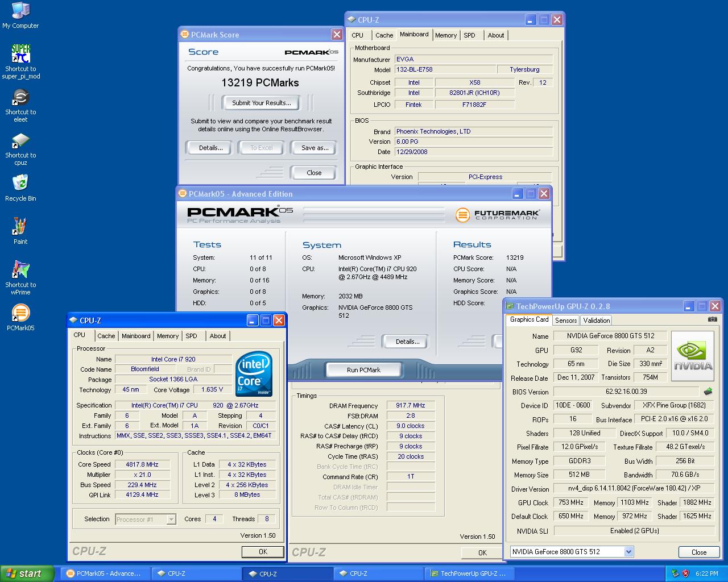
Task: Open Mainboard tab in front CPU-Z window
Action: pyautogui.click(x=136, y=336)
